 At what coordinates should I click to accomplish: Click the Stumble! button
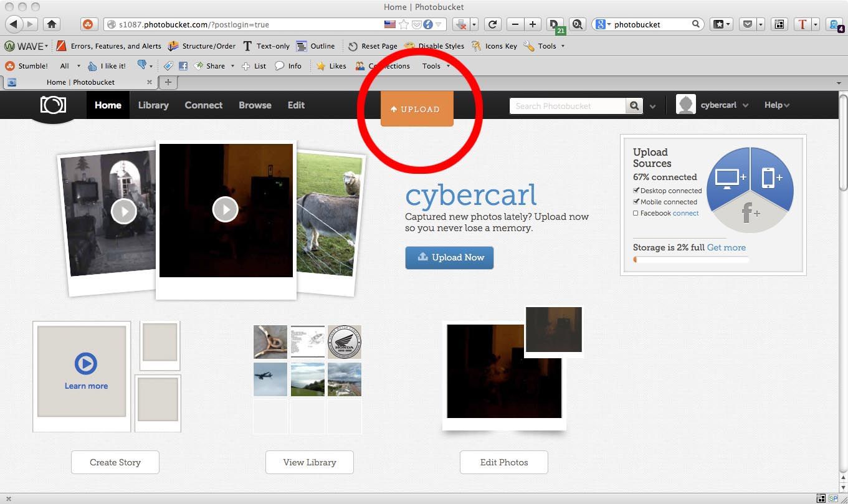click(26, 65)
